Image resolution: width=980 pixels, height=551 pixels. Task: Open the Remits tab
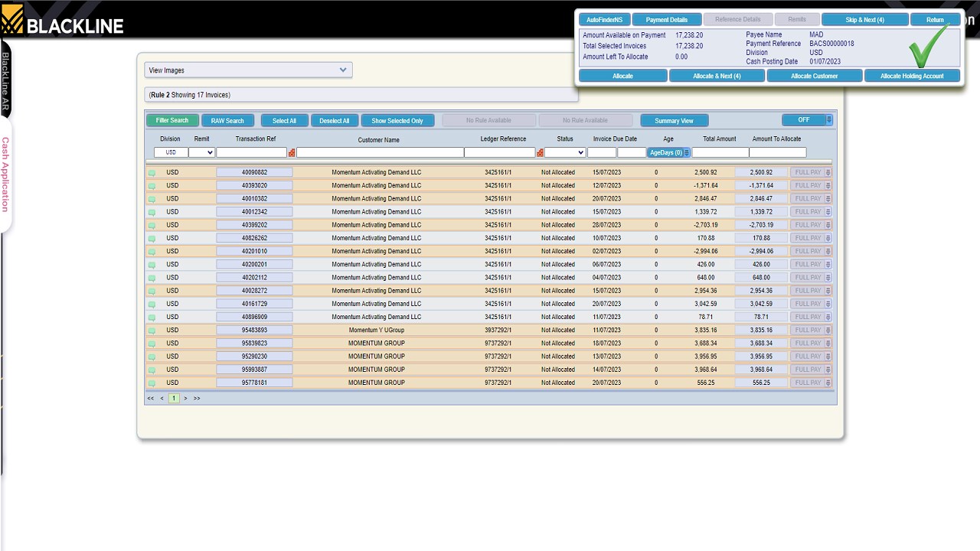coord(796,20)
